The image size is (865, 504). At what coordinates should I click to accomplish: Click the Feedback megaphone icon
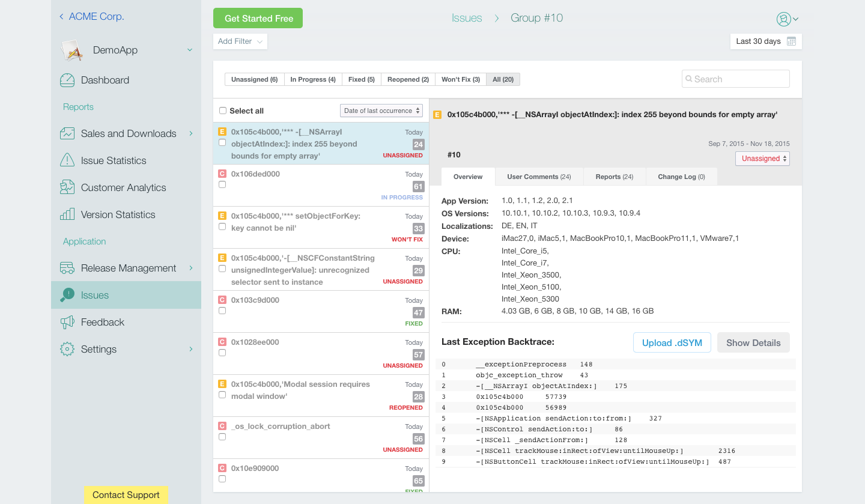pos(67,322)
